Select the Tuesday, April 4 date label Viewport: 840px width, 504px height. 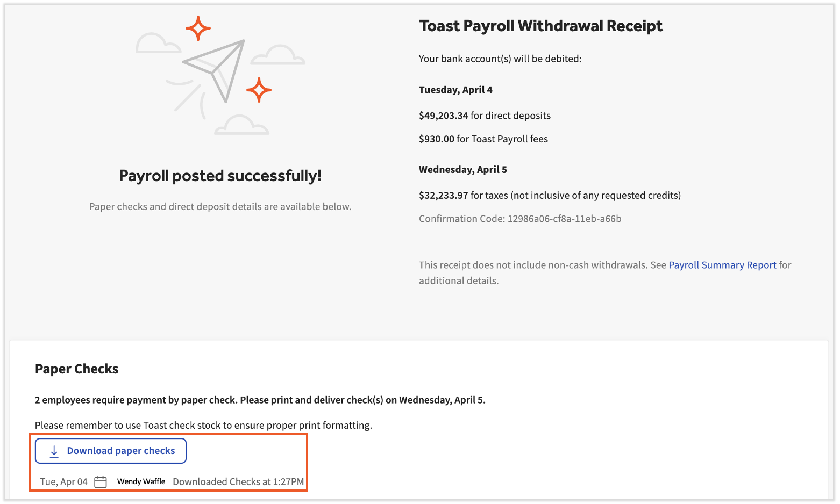[x=455, y=90]
